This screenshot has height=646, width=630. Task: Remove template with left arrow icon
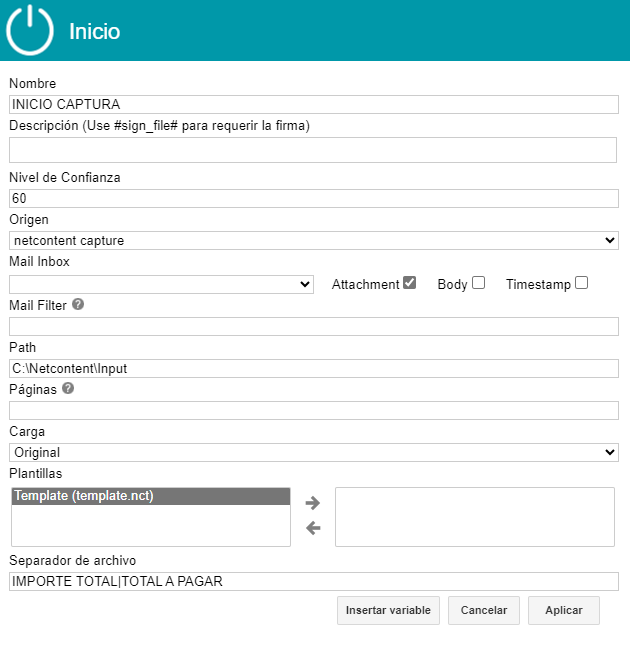tap(313, 528)
